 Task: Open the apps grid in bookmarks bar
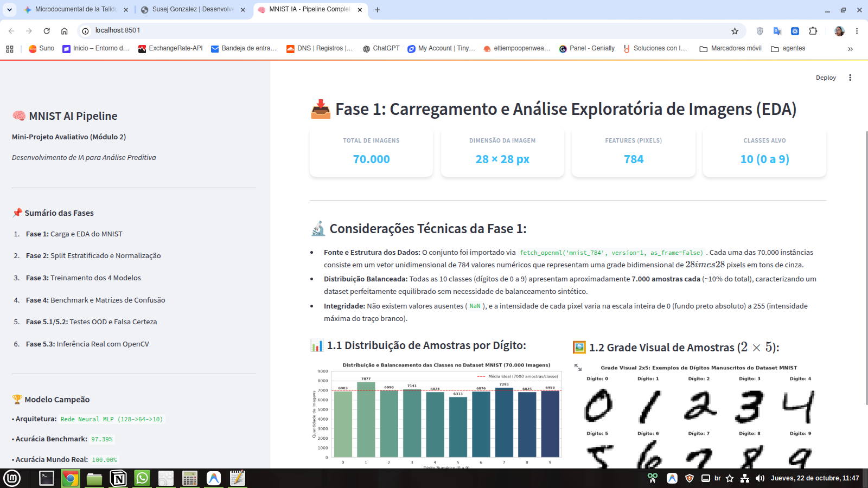pos(10,49)
